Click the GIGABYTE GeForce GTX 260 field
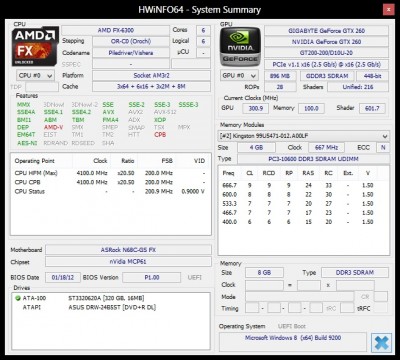 click(x=326, y=31)
